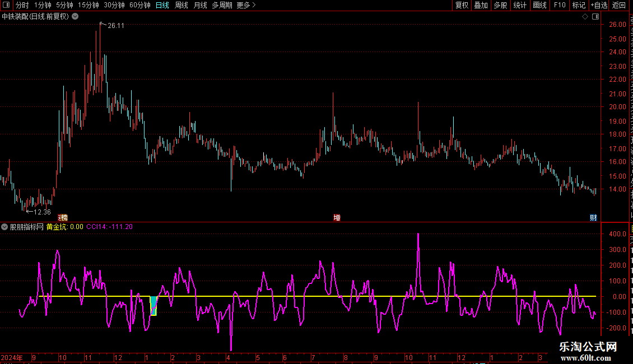Viewport: 633px width, 364px height.
Task: Click the 14.00 price axis label
Action: click(618, 189)
